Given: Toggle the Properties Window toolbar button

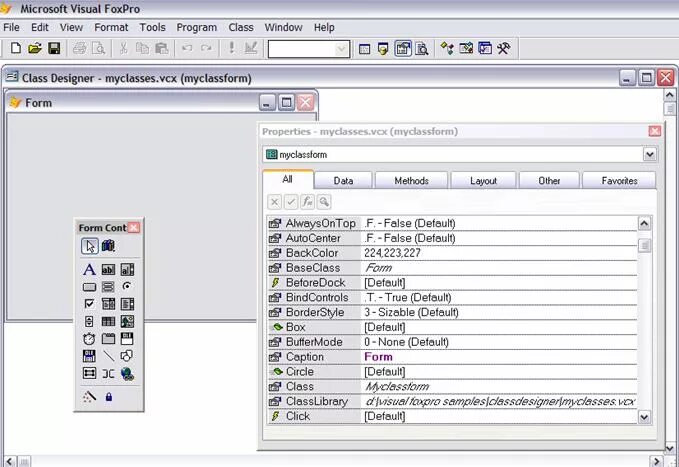Looking at the screenshot, I should pyautogui.click(x=403, y=49).
